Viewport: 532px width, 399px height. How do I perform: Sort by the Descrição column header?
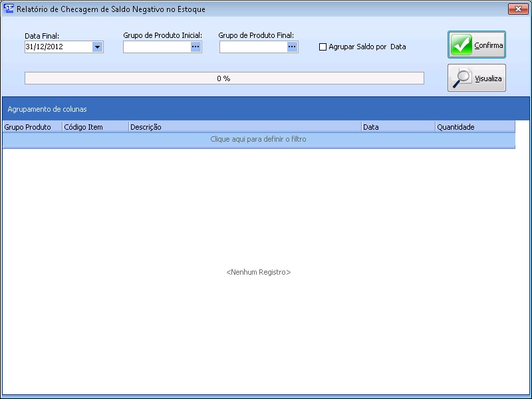[245, 127]
